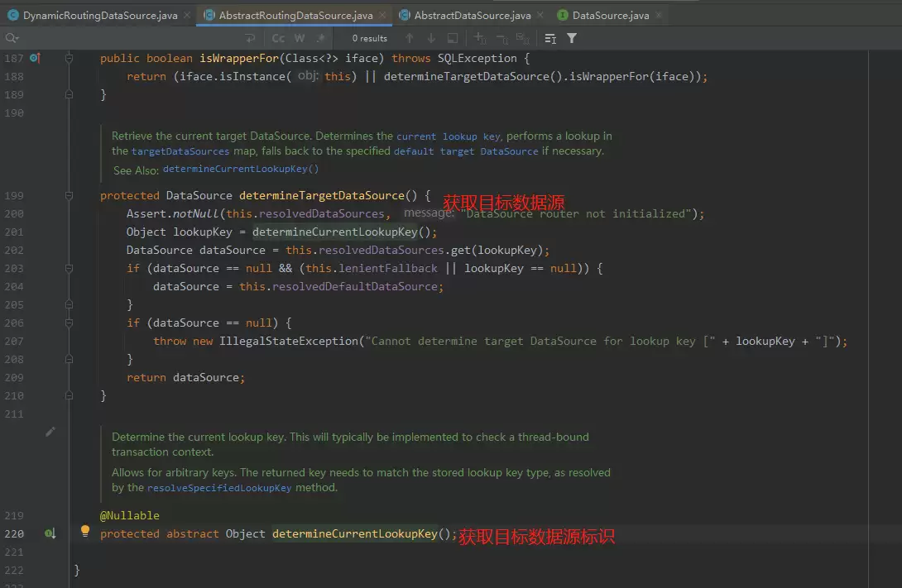This screenshot has height=588, width=902.
Task: Open the yellow light bulb intention actions
Action: 85,531
